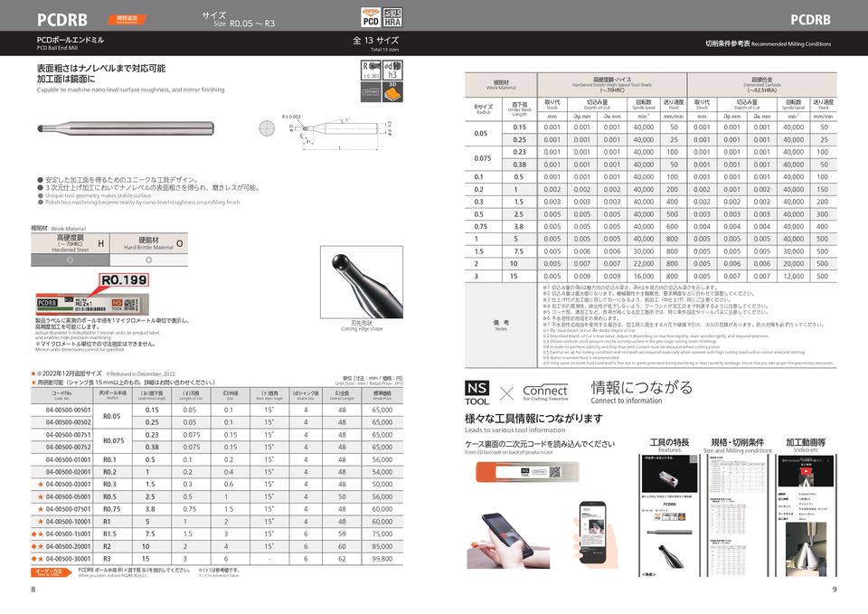Click the Connect For Crafting Tomorrow logo
Image resolution: width=868 pixels, height=614 pixels.
(545, 392)
